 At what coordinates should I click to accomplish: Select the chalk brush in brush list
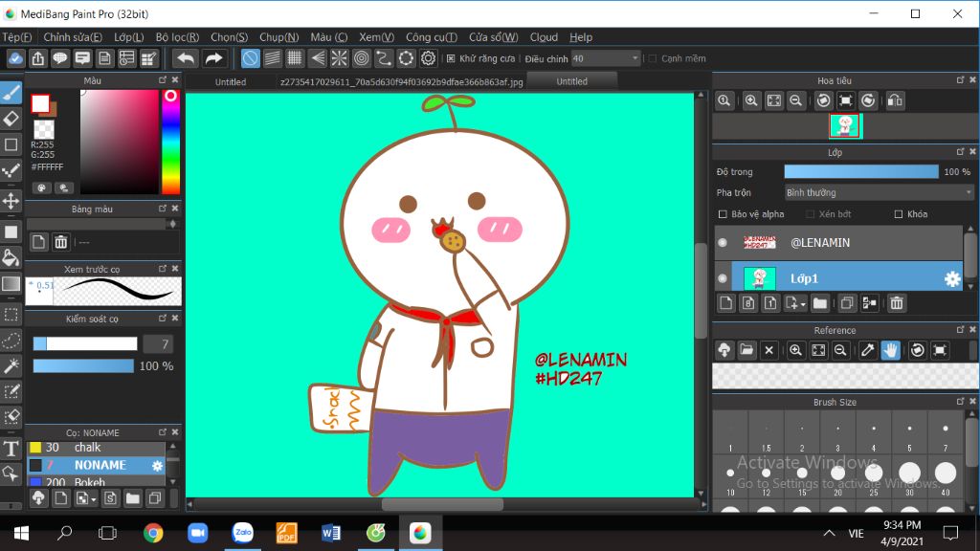tap(97, 448)
